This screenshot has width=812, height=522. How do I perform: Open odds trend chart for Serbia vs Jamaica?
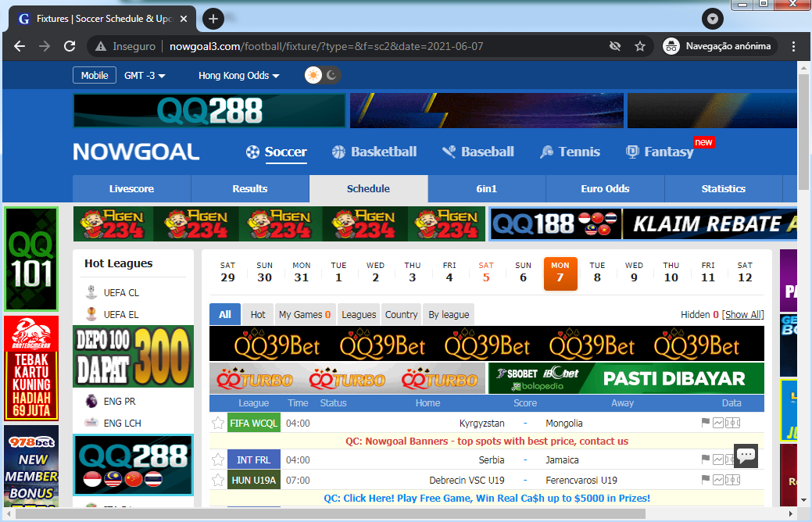pos(718,459)
